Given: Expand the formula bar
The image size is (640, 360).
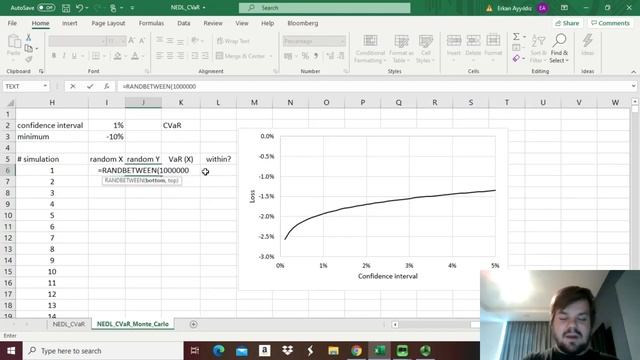Looking at the screenshot, I should tap(633, 86).
